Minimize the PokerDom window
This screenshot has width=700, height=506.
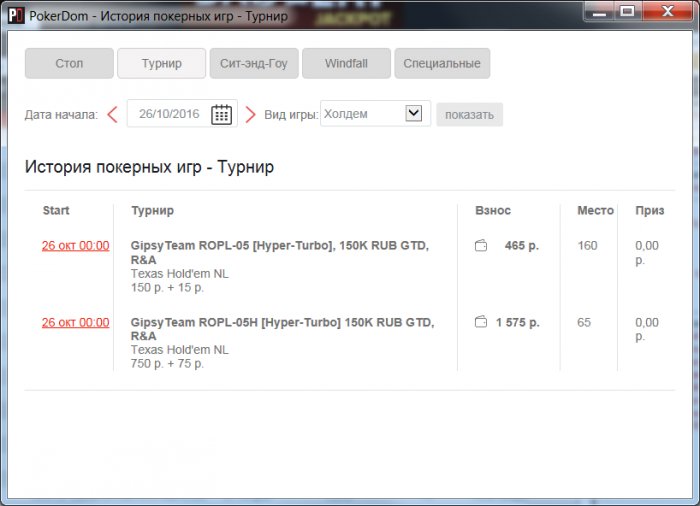click(599, 12)
